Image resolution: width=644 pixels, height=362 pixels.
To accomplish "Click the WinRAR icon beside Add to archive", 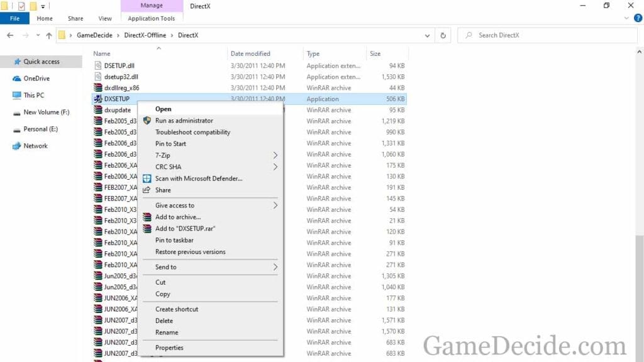I will click(x=147, y=217).
